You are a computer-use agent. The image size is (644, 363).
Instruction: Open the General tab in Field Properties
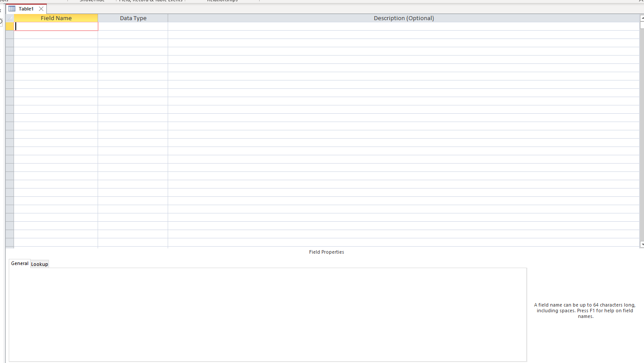[x=20, y=263]
